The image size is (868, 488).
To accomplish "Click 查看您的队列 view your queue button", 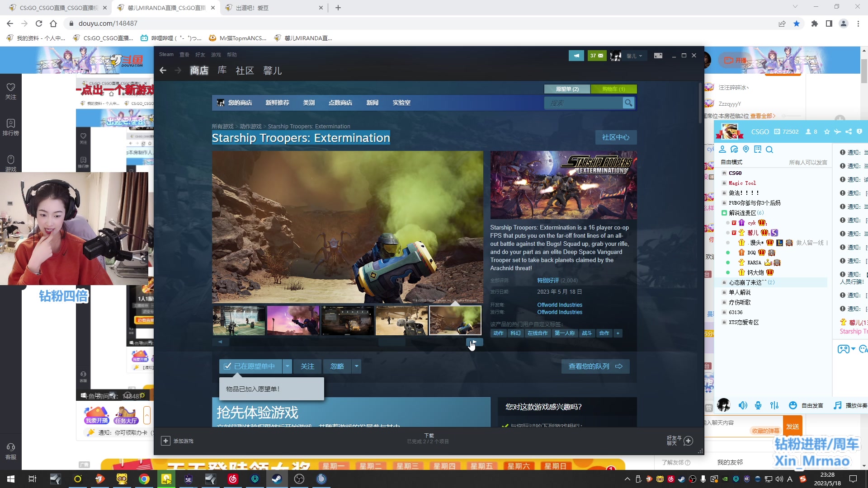I will click(595, 366).
